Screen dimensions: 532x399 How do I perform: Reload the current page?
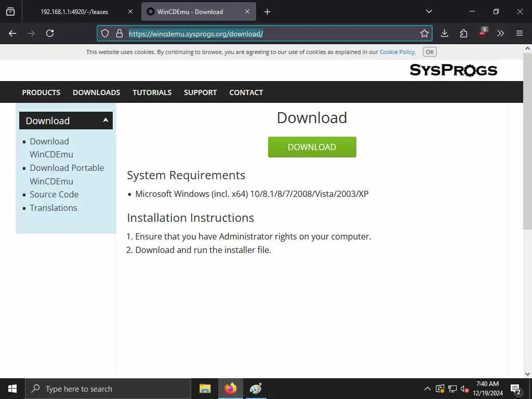click(x=50, y=33)
